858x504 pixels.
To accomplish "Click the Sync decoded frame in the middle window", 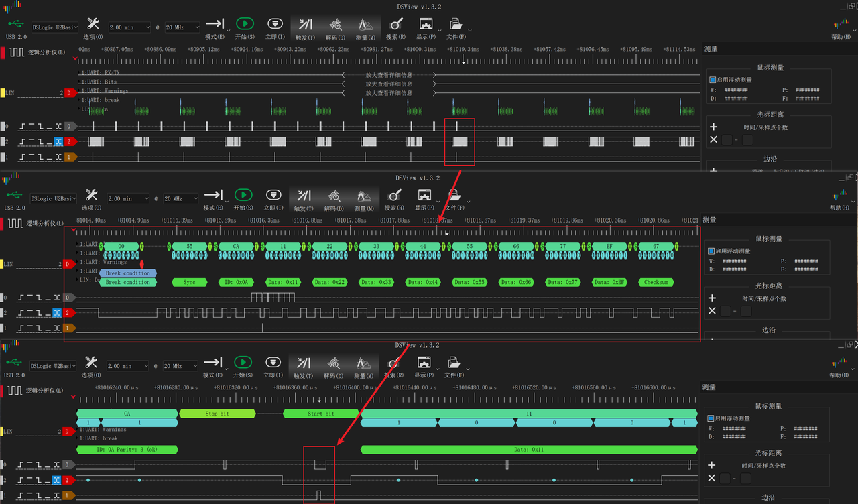I will click(190, 282).
